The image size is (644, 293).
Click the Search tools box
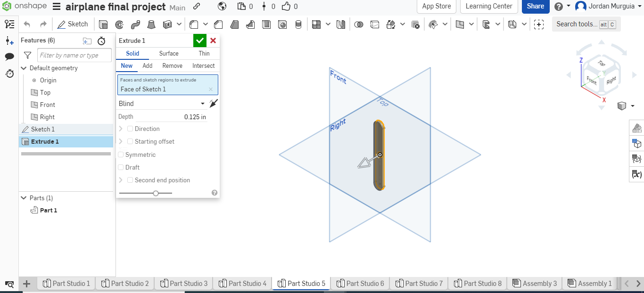[586, 24]
